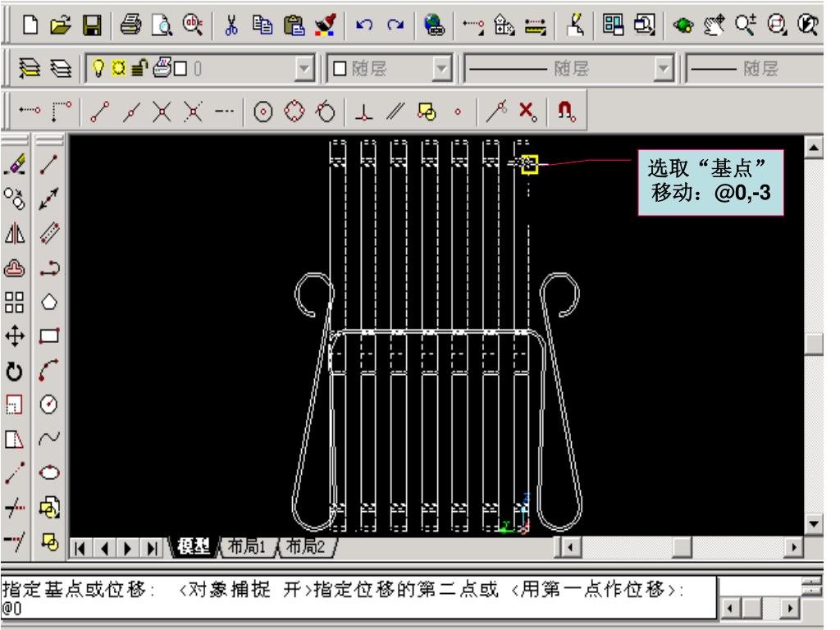The height and width of the screenshot is (630, 840).
Task: Select the Snap to Midpoint icon
Action: click(130, 112)
